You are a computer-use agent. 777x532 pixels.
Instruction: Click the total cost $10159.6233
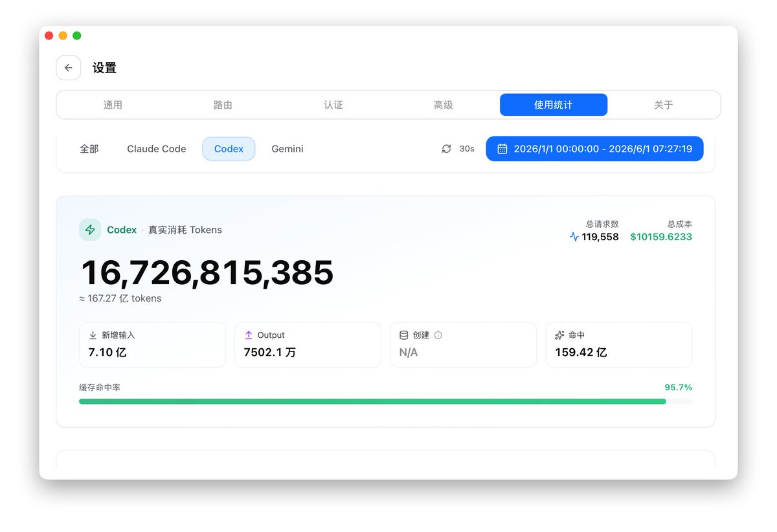click(661, 237)
